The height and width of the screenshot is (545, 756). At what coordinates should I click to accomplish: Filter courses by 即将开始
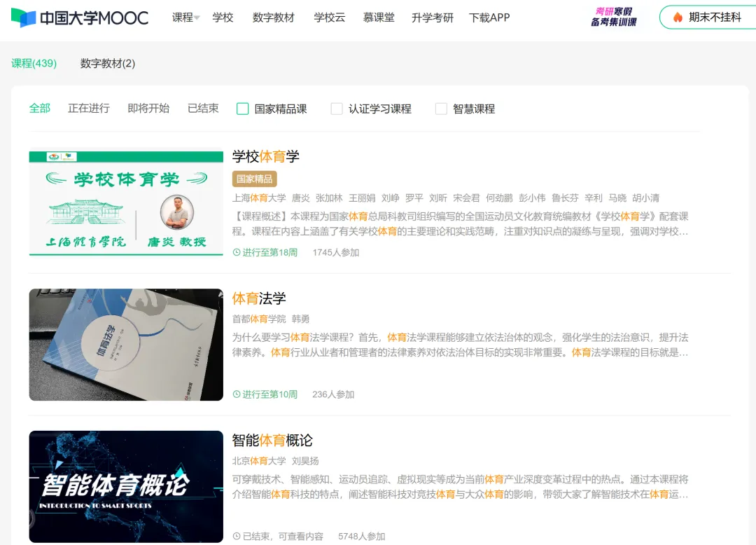click(148, 109)
